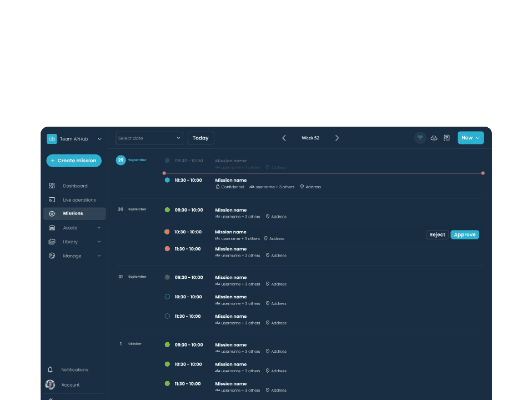Click the green status dot on 1 Oktober 09:30
The height and width of the screenshot is (400, 532).
167,344
